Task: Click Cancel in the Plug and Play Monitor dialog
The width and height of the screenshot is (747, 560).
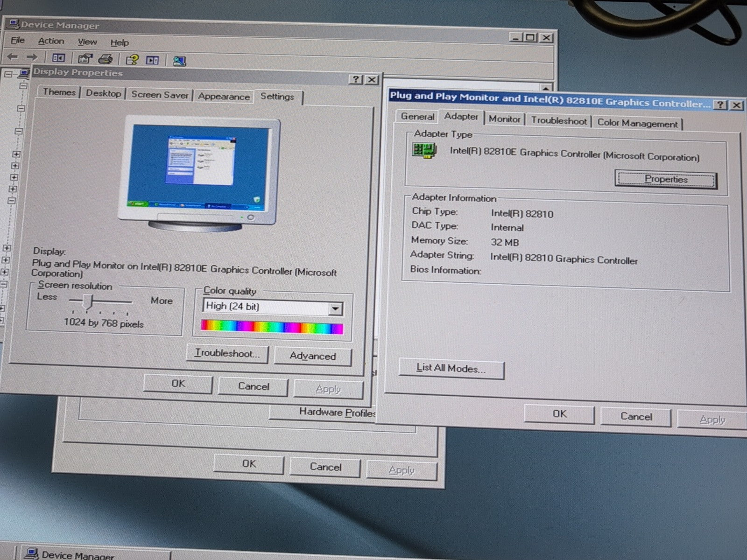Action: pyautogui.click(x=636, y=416)
